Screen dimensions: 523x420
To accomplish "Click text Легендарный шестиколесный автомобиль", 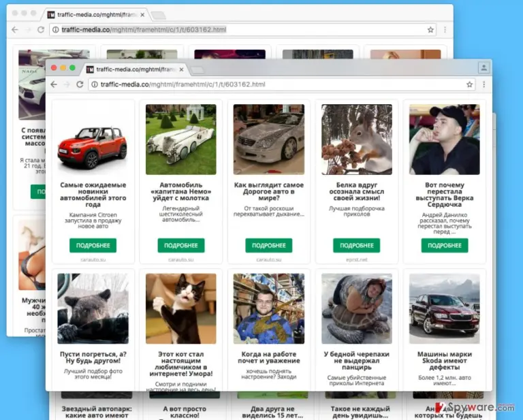I will click(x=180, y=214).
